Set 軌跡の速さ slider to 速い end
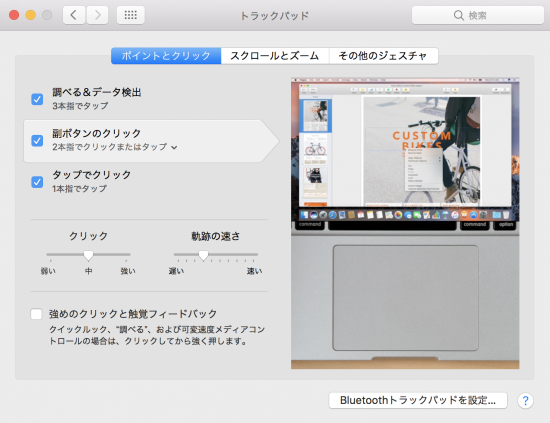The image size is (550, 423). [x=254, y=254]
